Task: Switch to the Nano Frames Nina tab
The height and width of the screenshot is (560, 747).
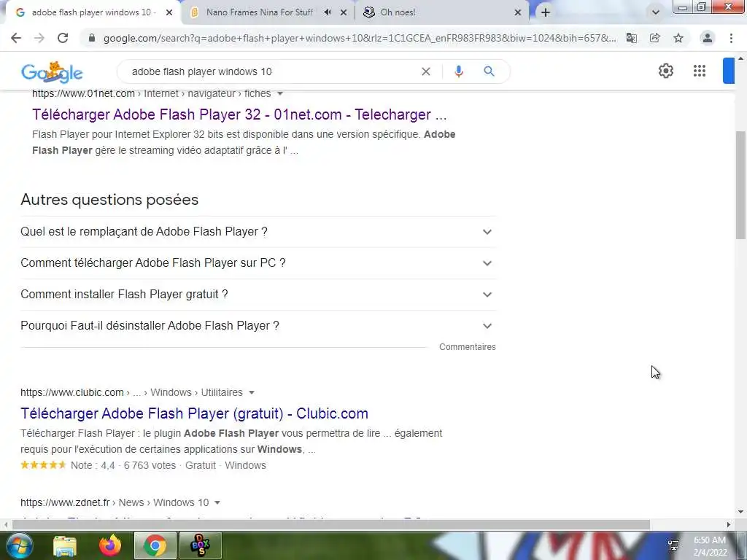Action: point(260,12)
